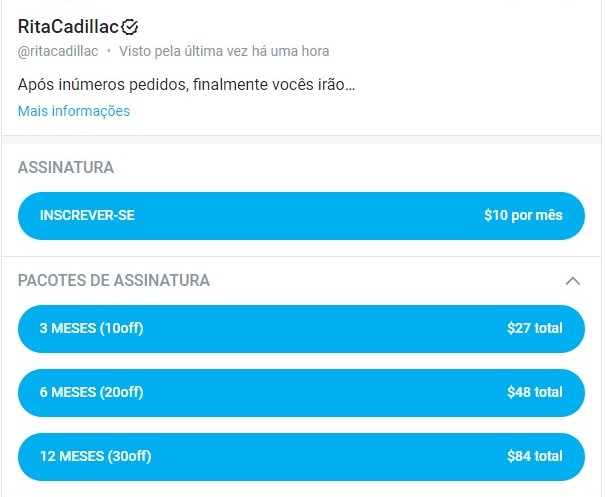Click the "$10 por mês" price label
Screen dimensions: 605x497
[523, 215]
